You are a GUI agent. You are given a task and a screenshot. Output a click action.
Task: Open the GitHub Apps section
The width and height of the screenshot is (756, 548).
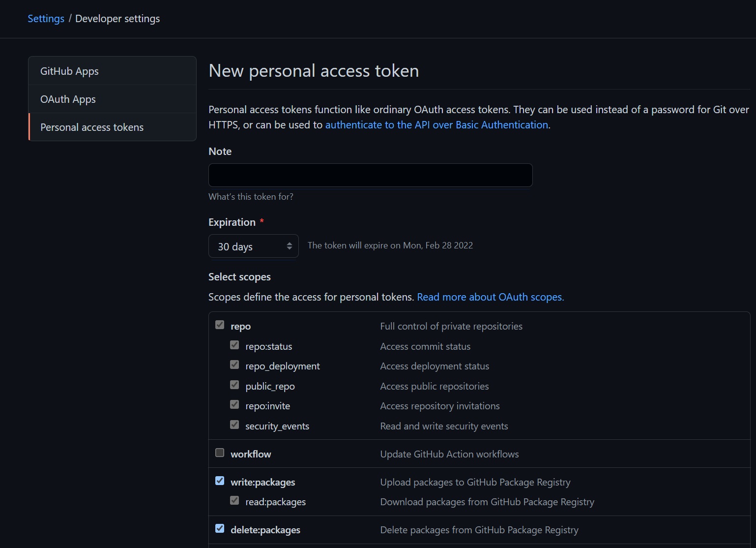tap(69, 71)
